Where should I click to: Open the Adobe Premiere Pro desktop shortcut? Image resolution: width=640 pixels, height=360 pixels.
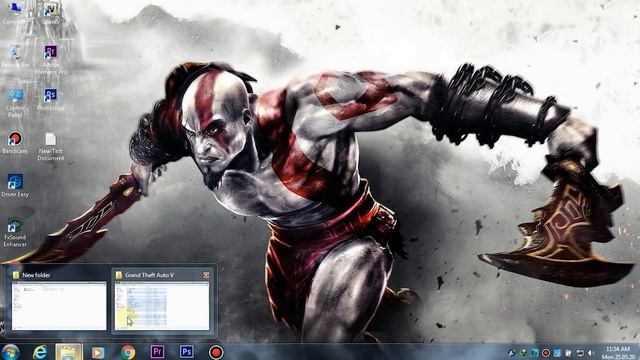[x=51, y=59]
